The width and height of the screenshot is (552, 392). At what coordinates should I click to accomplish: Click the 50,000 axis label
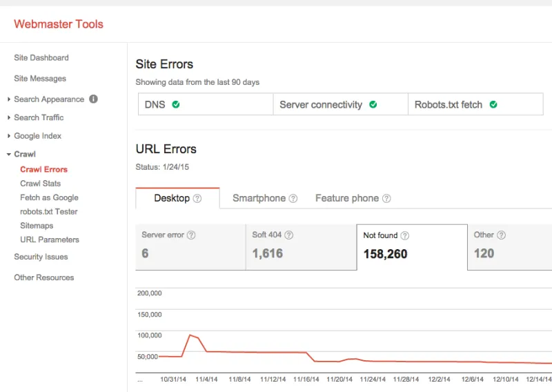coord(148,356)
